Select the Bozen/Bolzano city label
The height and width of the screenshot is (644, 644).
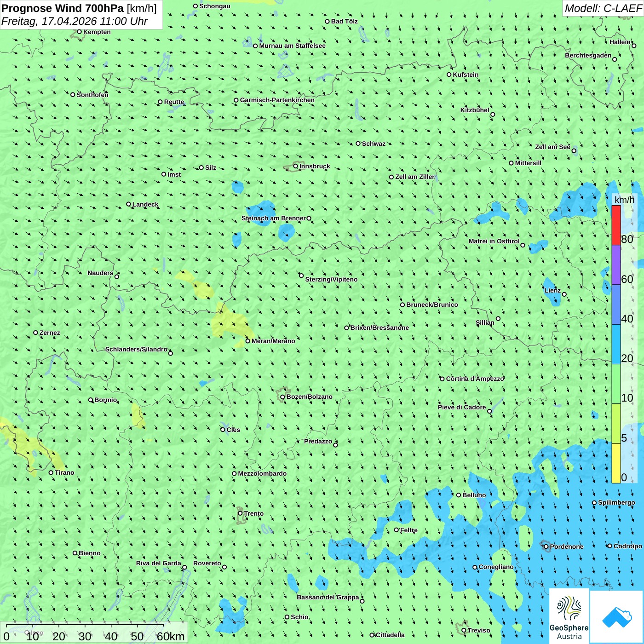309,397
